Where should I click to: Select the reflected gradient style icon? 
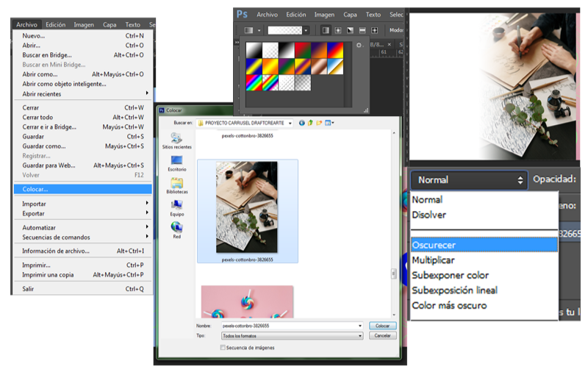tap(362, 30)
